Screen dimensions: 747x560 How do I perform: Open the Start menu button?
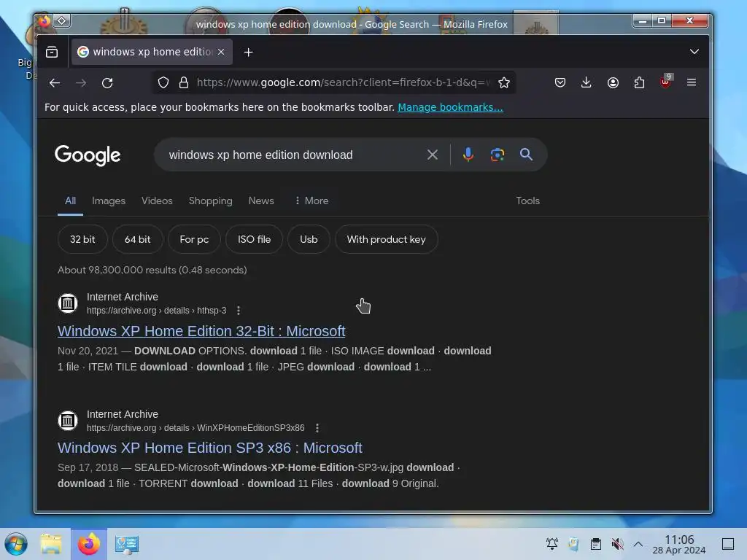click(16, 544)
